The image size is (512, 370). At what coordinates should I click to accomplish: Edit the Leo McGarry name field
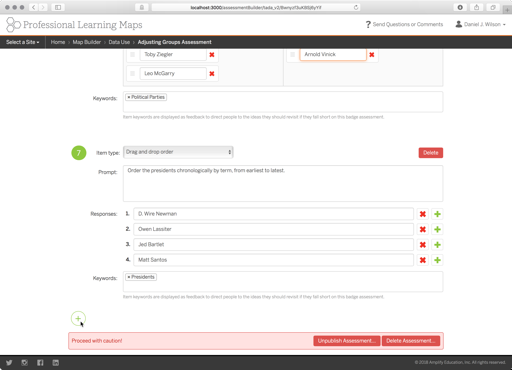point(173,73)
